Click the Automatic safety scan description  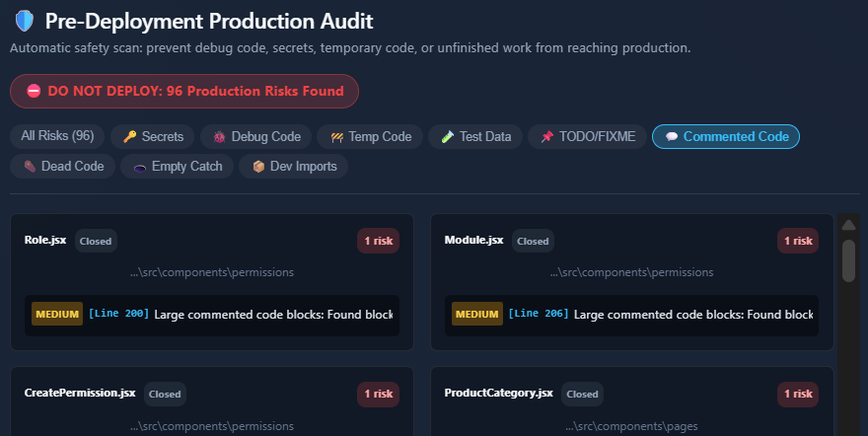[x=350, y=48]
